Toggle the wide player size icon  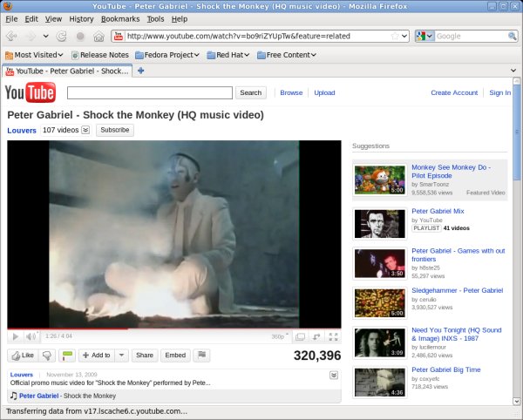pos(300,337)
